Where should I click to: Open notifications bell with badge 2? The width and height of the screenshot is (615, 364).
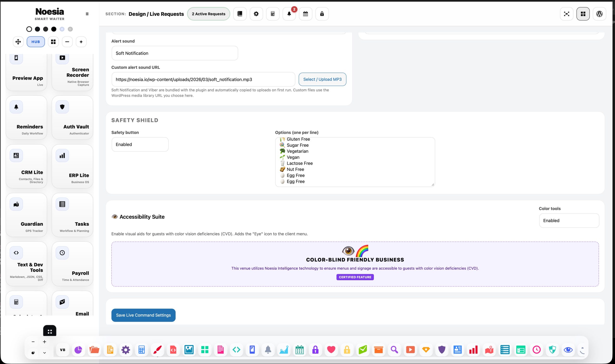click(289, 14)
